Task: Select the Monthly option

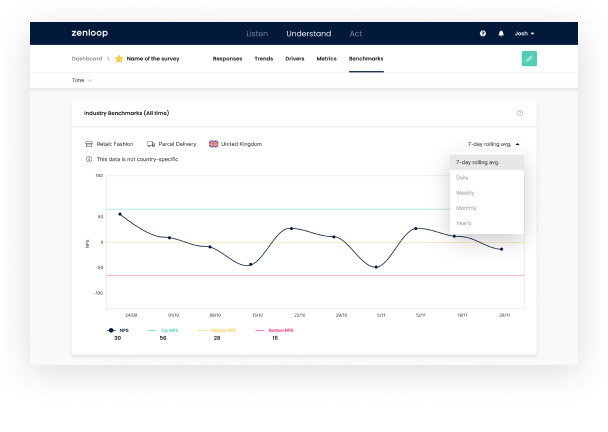Action: [x=487, y=208]
